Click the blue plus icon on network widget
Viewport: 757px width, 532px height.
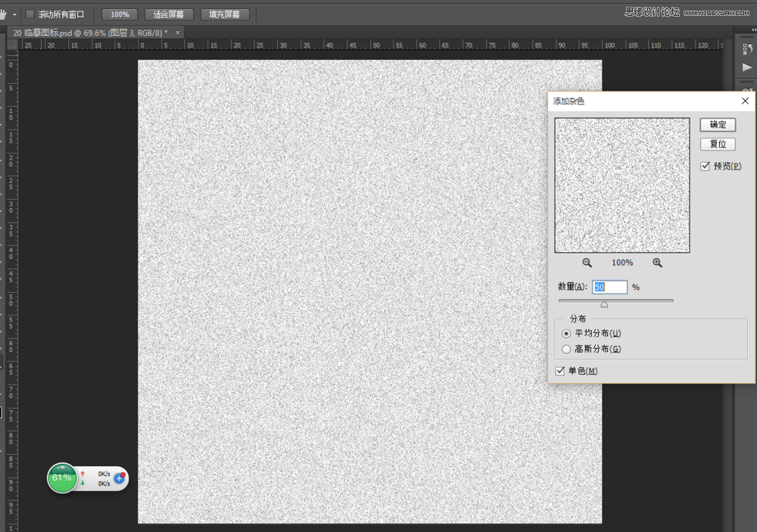pos(120,478)
